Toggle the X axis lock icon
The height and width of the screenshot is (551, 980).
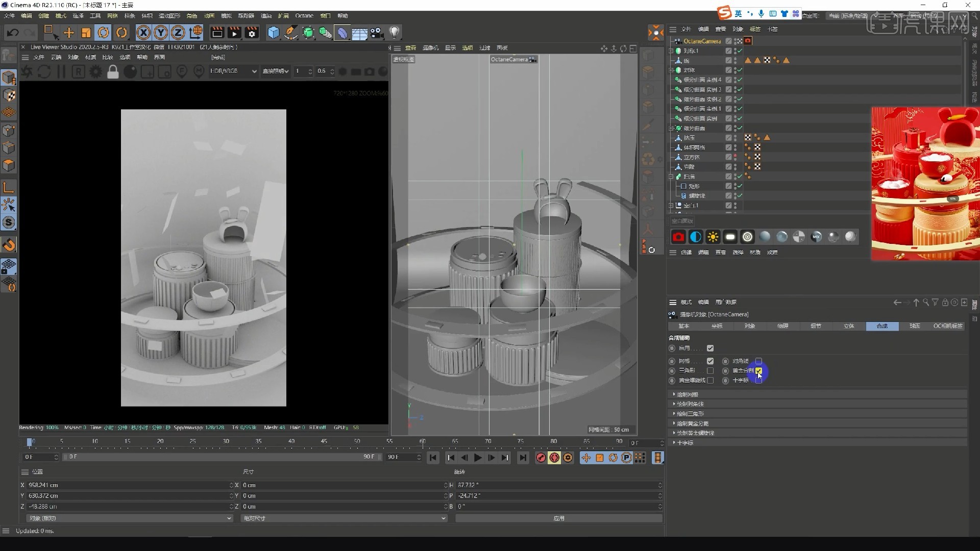coord(143,33)
